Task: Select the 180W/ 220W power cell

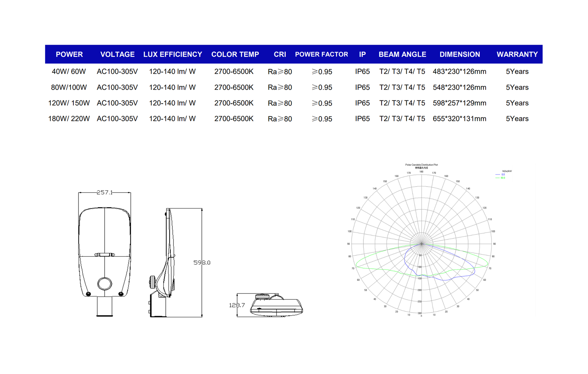Action: (69, 119)
